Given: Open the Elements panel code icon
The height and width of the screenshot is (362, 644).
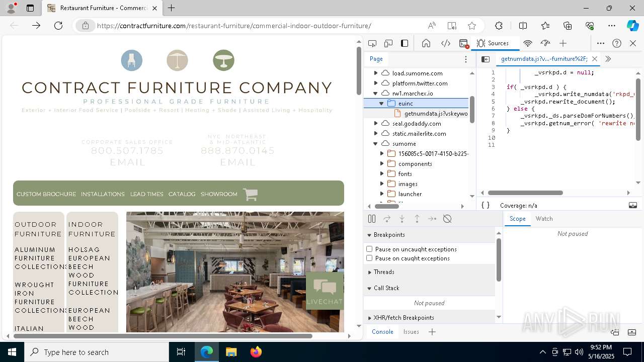Looking at the screenshot, I should 446,43.
